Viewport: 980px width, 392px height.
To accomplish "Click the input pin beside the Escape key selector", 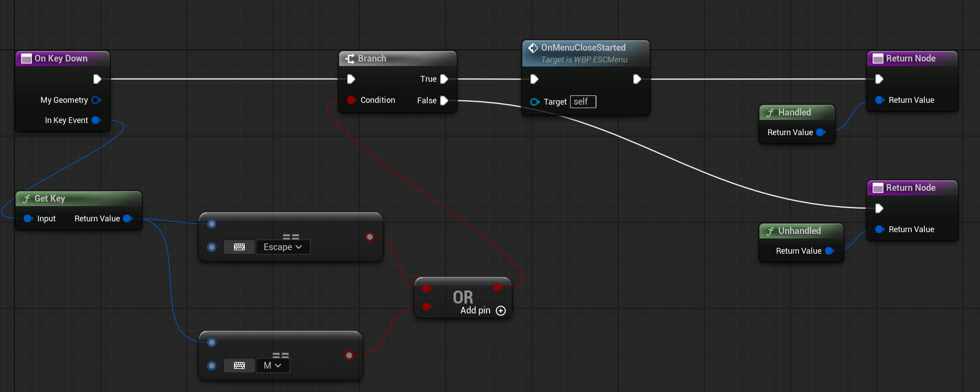I will [212, 247].
